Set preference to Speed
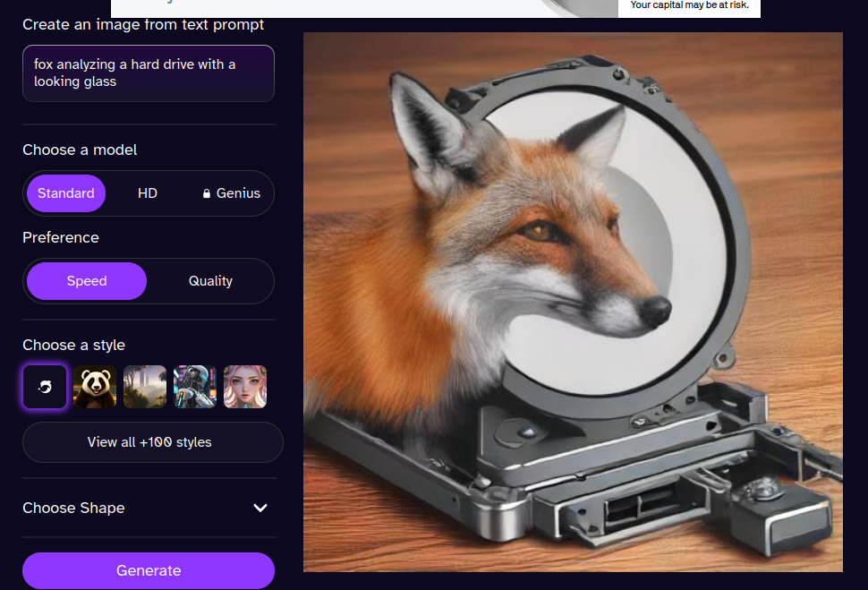The image size is (868, 590). [87, 281]
